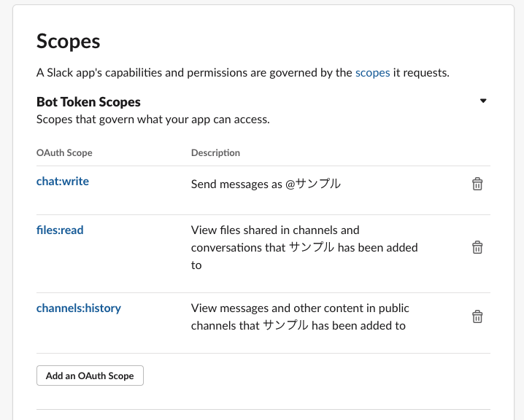
Task: Click the Scopes main heading
Action: (69, 41)
